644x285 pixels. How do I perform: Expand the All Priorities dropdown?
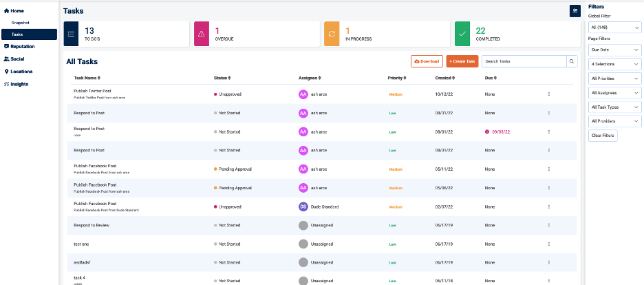click(x=615, y=78)
